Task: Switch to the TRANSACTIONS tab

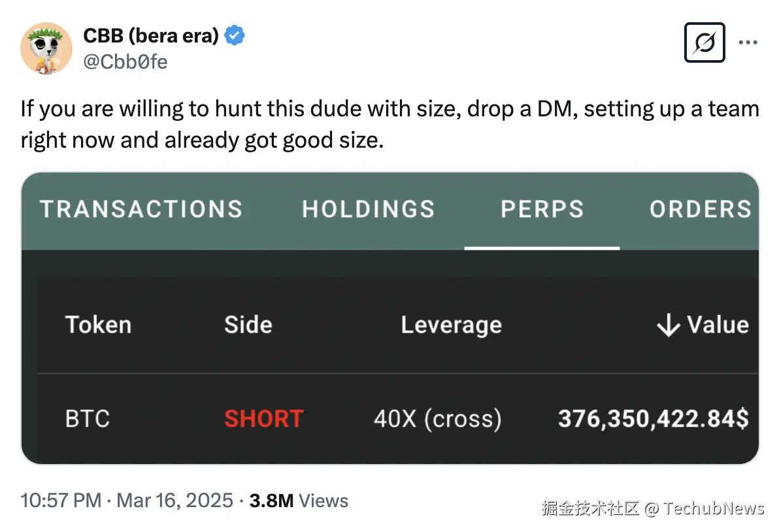Action: pos(141,209)
